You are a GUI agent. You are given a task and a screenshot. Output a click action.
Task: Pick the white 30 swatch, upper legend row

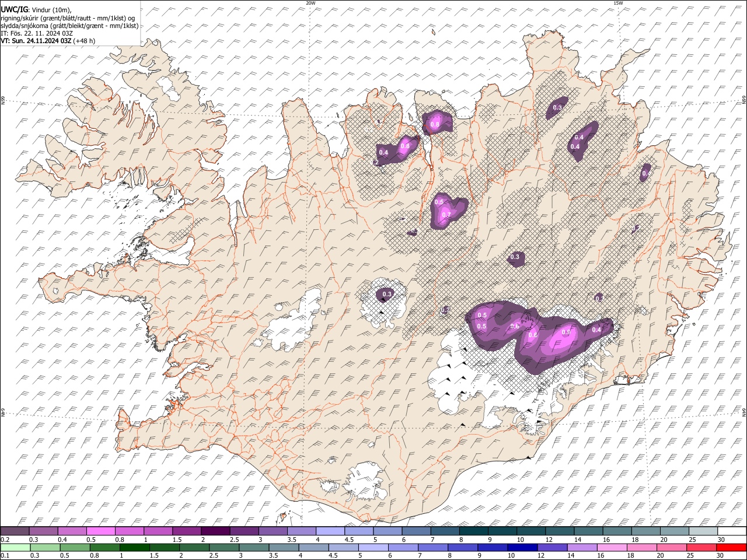coord(732,531)
